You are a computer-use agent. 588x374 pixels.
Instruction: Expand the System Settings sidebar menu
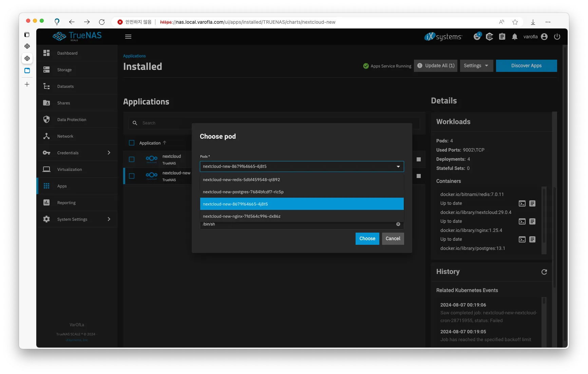(77, 219)
